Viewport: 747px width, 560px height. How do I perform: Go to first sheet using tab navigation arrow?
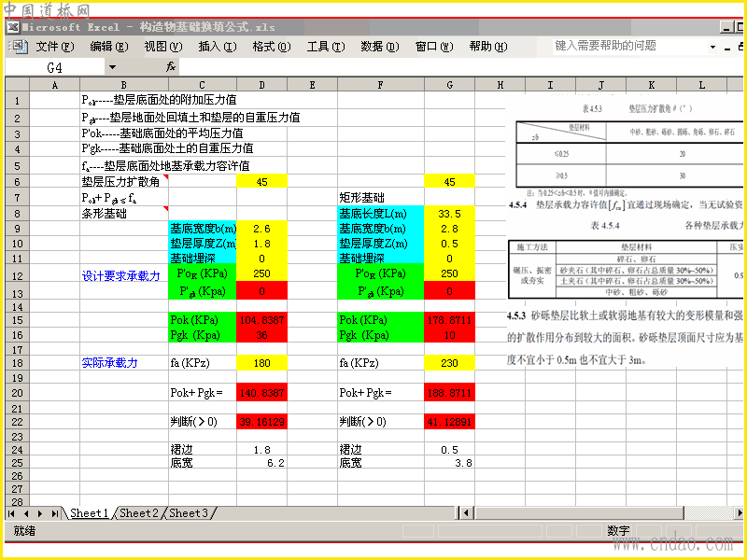pos(11,513)
